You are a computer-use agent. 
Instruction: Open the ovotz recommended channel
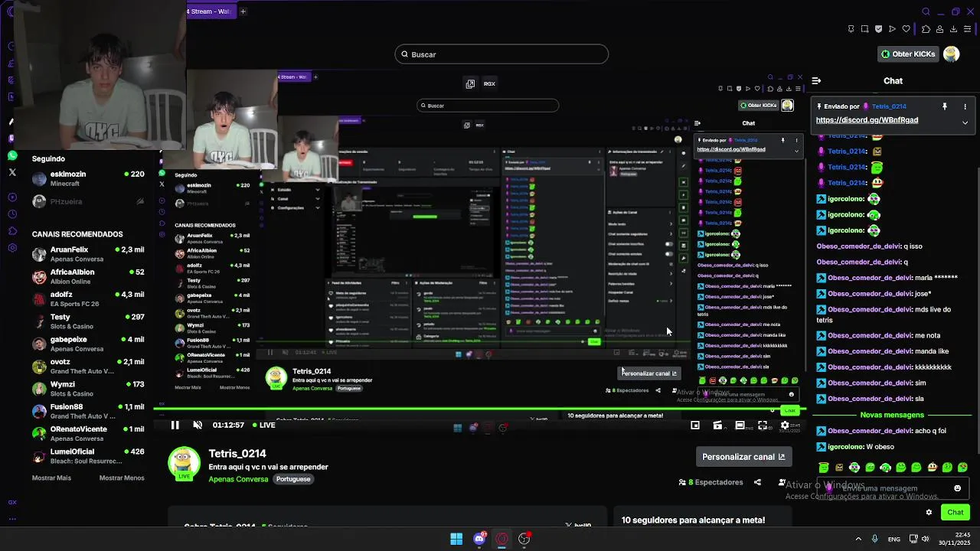point(88,366)
